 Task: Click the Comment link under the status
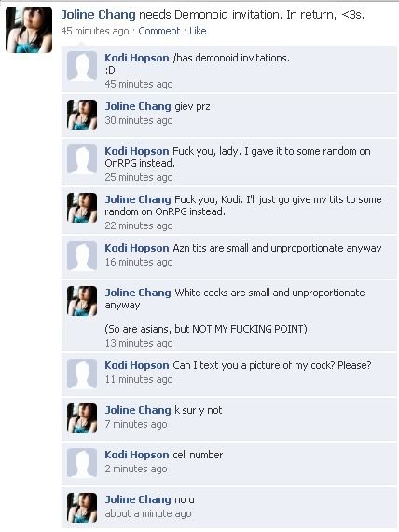tap(158, 31)
